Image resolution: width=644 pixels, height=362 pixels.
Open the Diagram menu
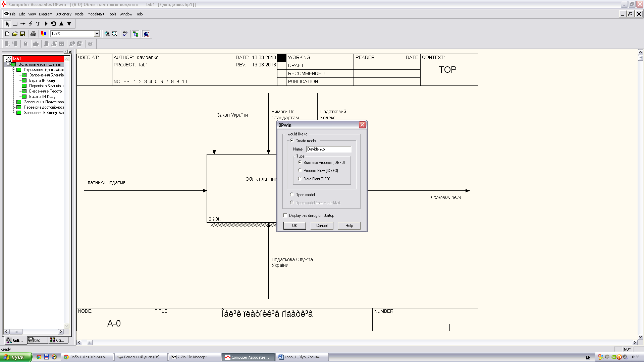(x=45, y=14)
